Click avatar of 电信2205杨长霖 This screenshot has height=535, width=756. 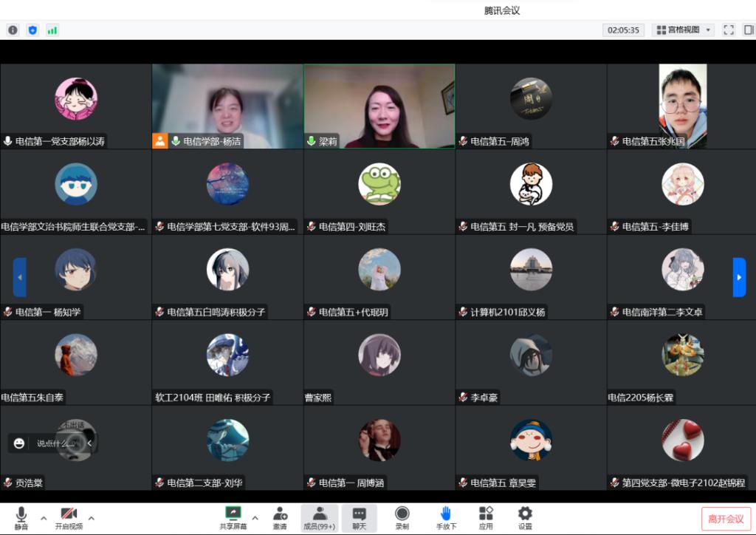pyautogui.click(x=683, y=355)
